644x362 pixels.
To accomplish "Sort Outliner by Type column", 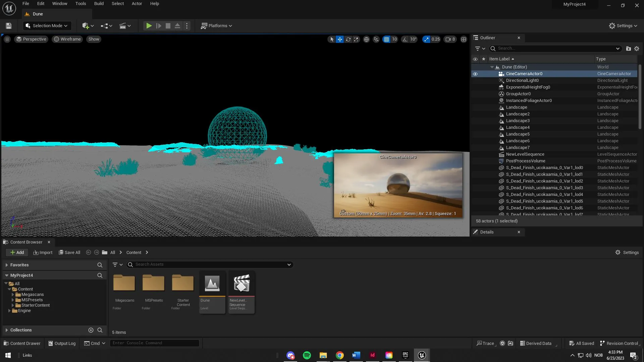I will tap(616, 59).
